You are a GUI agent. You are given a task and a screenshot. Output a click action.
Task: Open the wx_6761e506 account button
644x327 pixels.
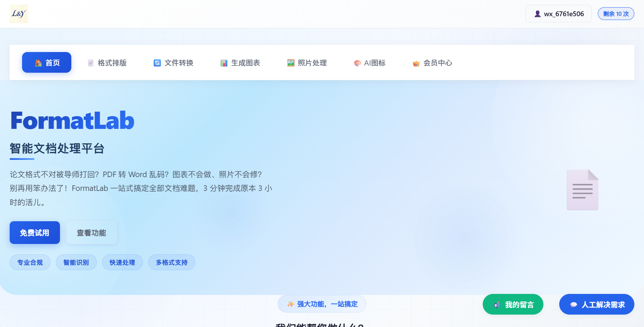click(559, 14)
